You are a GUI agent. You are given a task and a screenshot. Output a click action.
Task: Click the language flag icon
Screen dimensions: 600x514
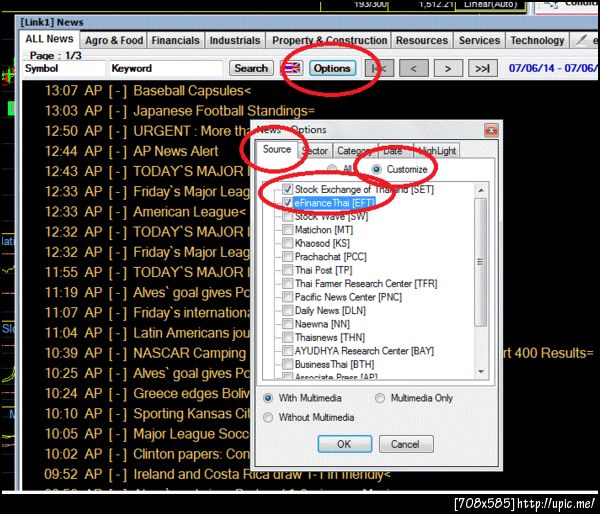click(292, 69)
